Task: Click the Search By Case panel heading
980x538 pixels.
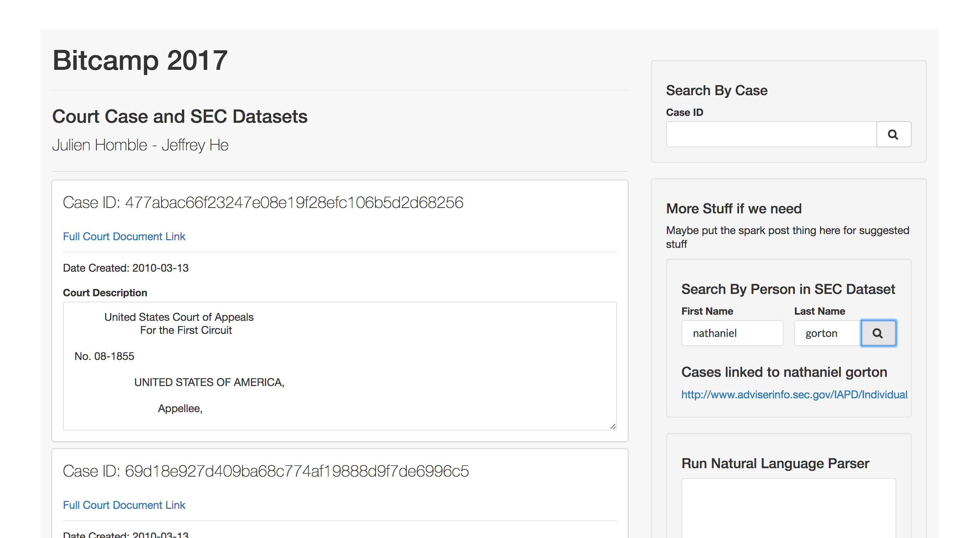Action: [716, 91]
